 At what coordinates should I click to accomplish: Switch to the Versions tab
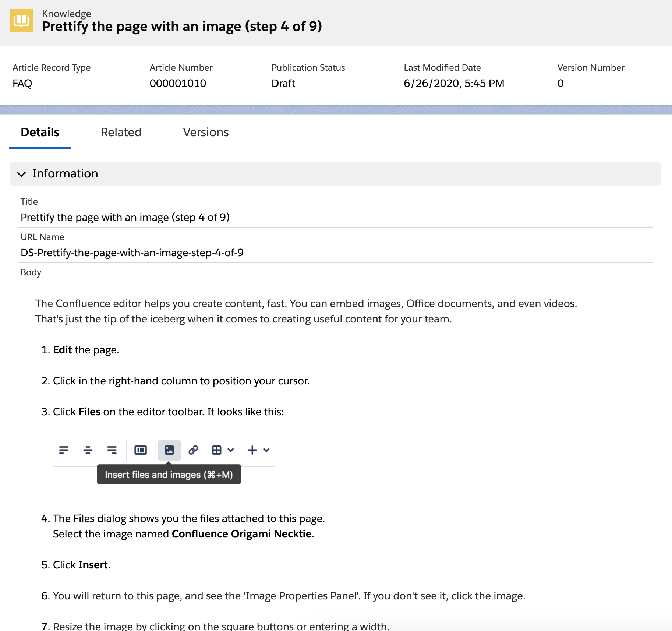(206, 132)
